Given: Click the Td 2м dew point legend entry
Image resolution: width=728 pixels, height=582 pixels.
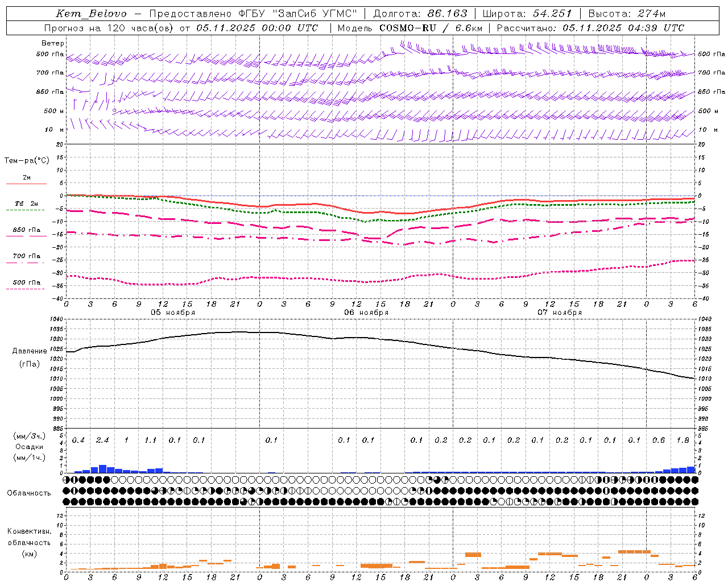Looking at the screenshot, I should point(26,206).
